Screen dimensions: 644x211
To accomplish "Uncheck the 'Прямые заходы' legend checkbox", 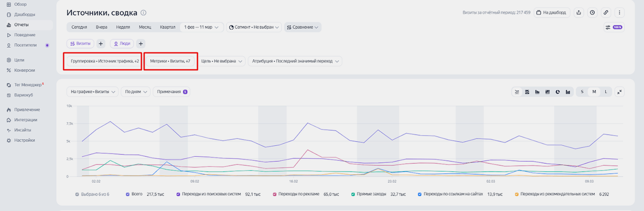I will 353,194.
